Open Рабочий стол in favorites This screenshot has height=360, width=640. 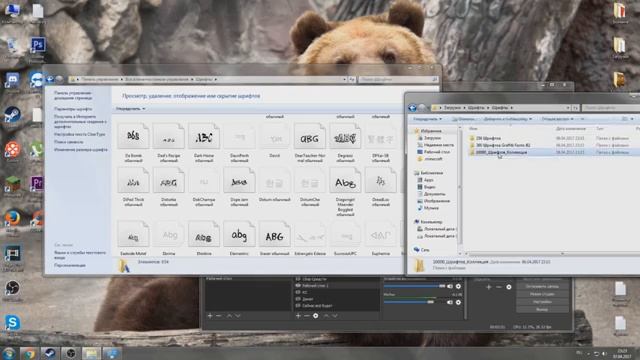[x=433, y=152]
